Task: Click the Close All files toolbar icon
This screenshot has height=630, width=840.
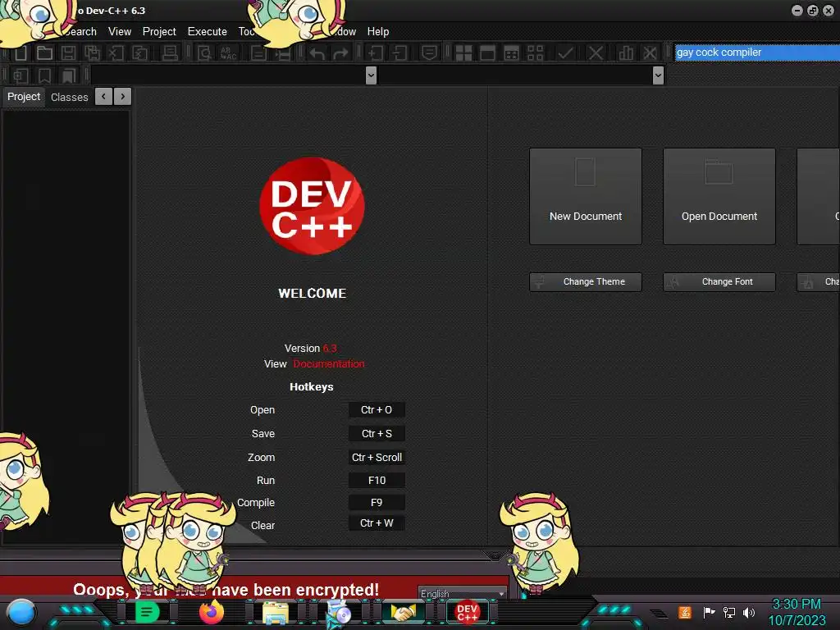Action: click(139, 52)
